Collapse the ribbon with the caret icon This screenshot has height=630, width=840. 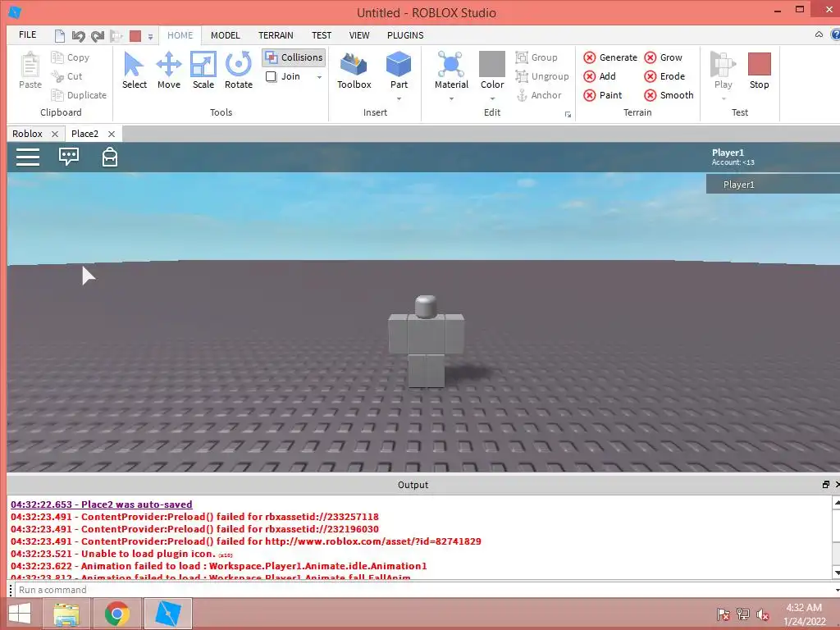[x=819, y=34]
